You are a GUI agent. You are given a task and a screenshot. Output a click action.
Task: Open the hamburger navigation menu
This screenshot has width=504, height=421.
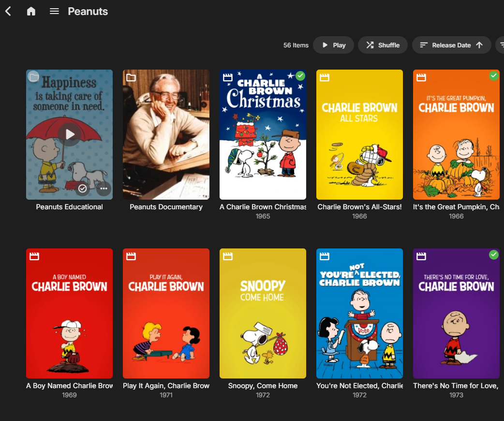54,11
